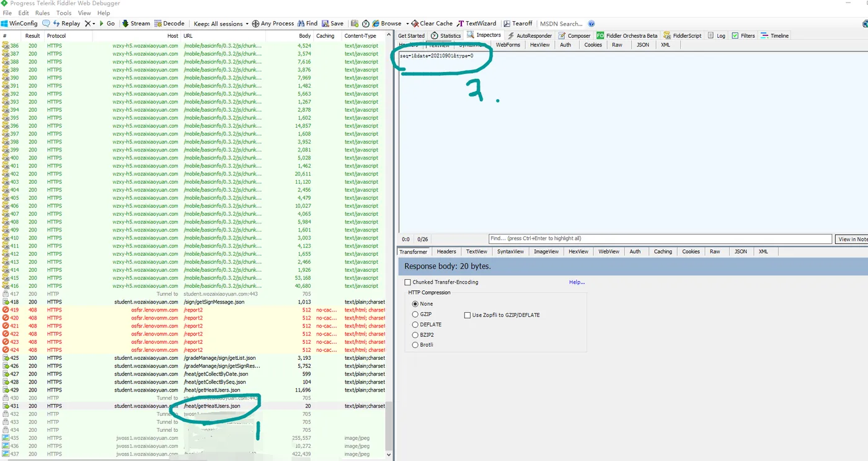Click Clear Cache in the toolbar
The height and width of the screenshot is (461, 868).
(432, 24)
